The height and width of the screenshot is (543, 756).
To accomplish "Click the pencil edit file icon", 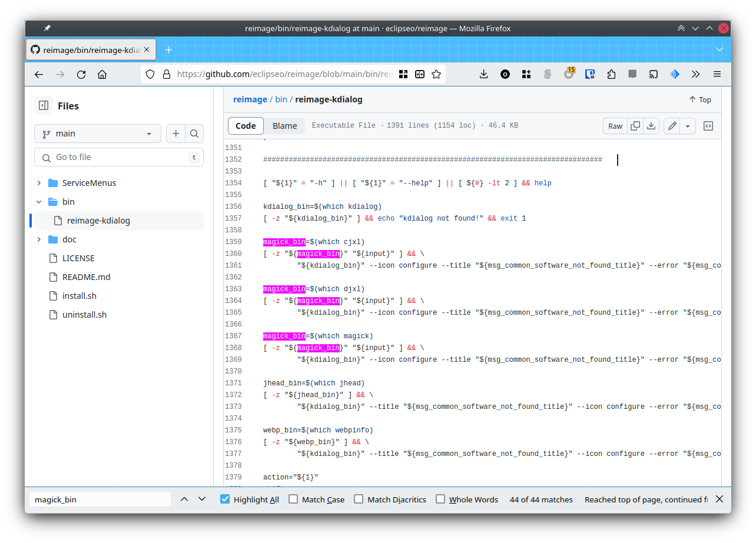I will coord(672,126).
